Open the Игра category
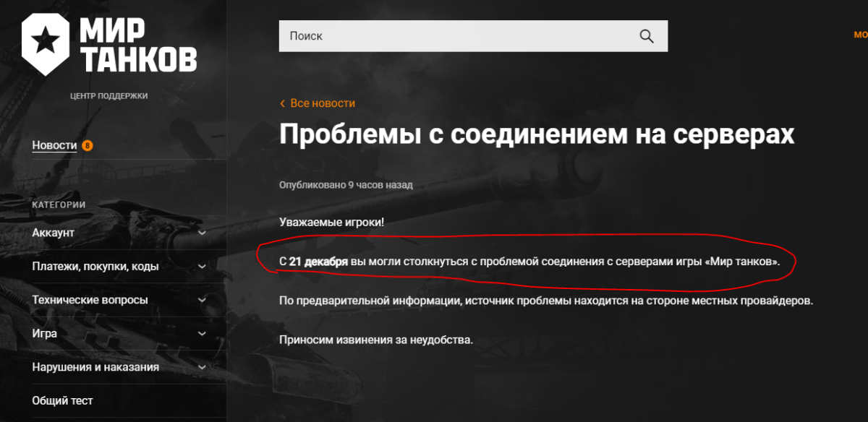This screenshot has height=422, width=868. [x=45, y=334]
